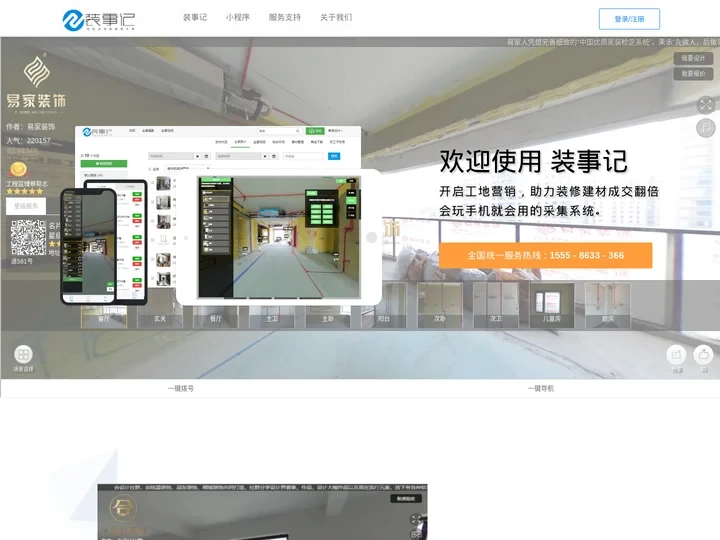The height and width of the screenshot is (540, 720).
Task: Click the 作者: 易家装饰 text
Action: pyautogui.click(x=30, y=127)
